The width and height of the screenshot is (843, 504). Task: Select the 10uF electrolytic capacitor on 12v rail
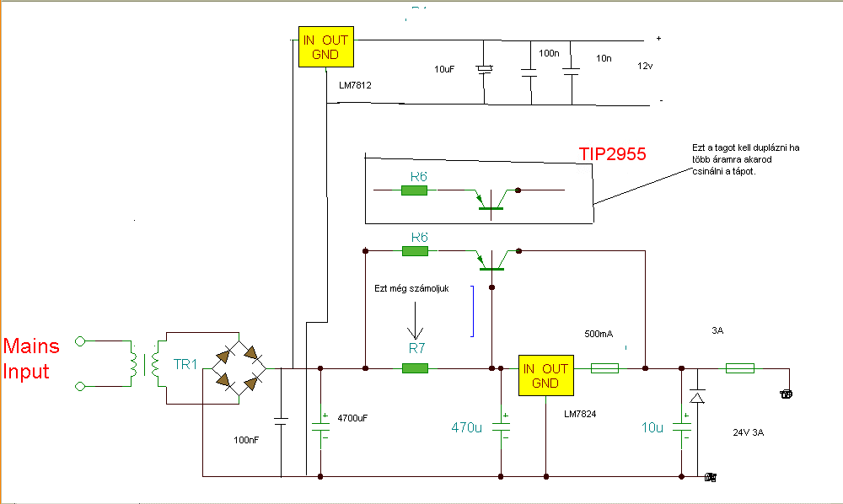point(485,69)
